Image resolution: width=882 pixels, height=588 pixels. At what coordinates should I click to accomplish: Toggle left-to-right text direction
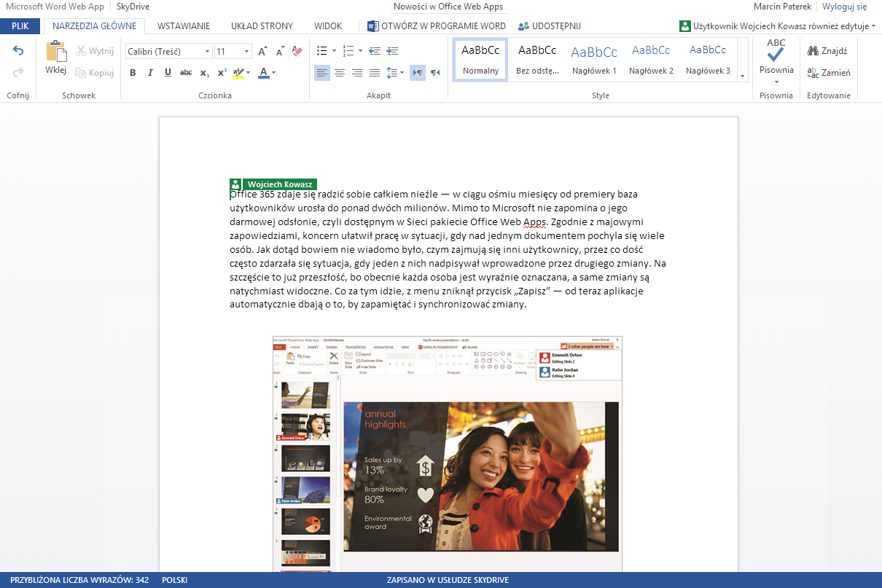(418, 72)
